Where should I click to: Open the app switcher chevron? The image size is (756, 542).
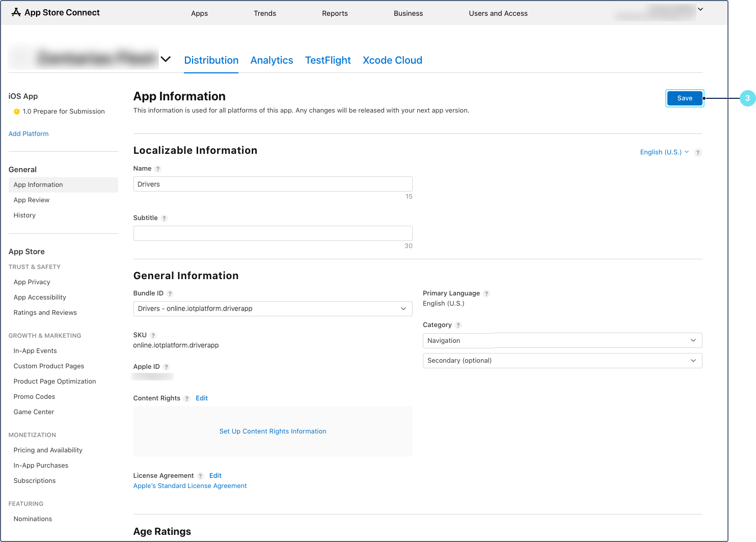tap(166, 59)
